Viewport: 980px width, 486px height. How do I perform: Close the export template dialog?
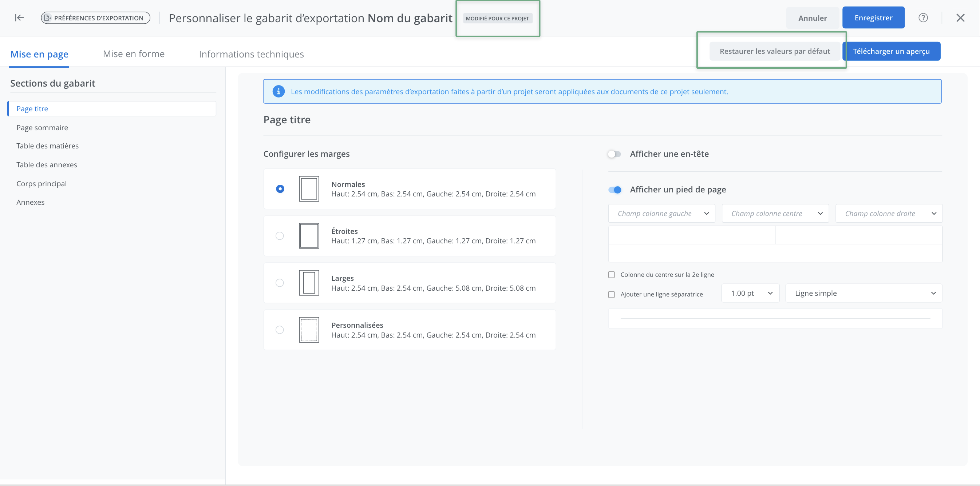click(960, 18)
